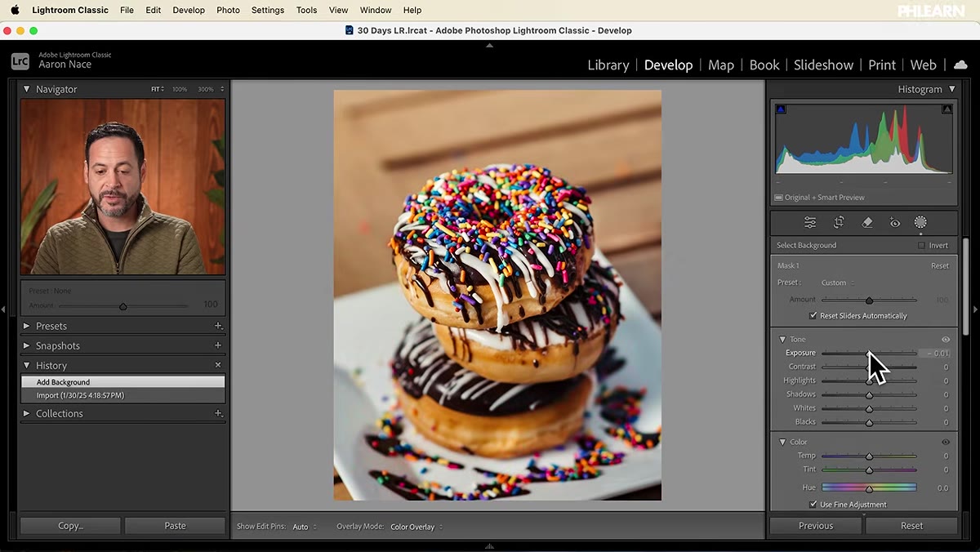Collapse the Navigator panel
980x552 pixels.
26,89
